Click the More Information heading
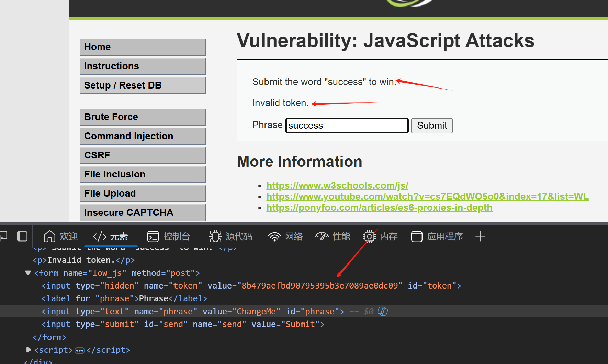The height and width of the screenshot is (364, 608). [x=300, y=162]
